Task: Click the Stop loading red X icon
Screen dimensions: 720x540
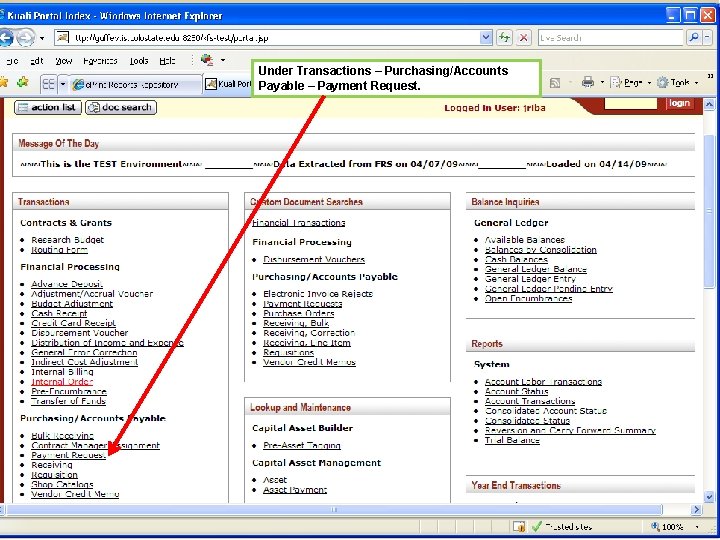Action: pyautogui.click(x=523, y=38)
